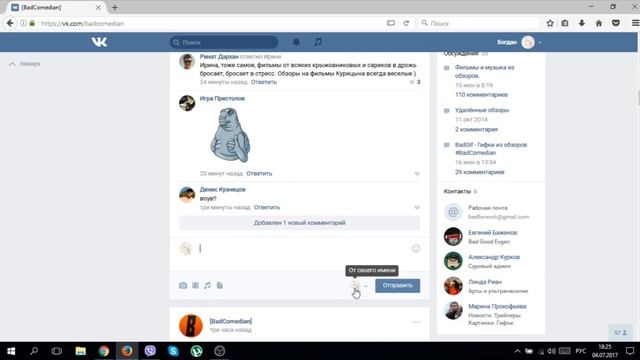Open Ринат Даркан's avatar
Viewport: 640px width, 360px height.
point(187,62)
